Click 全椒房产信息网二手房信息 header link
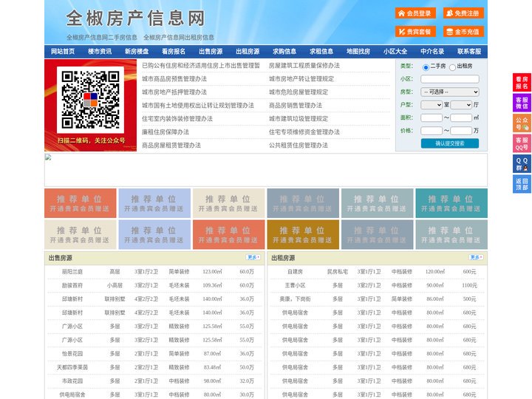This screenshot has height=399, width=532. (102, 38)
